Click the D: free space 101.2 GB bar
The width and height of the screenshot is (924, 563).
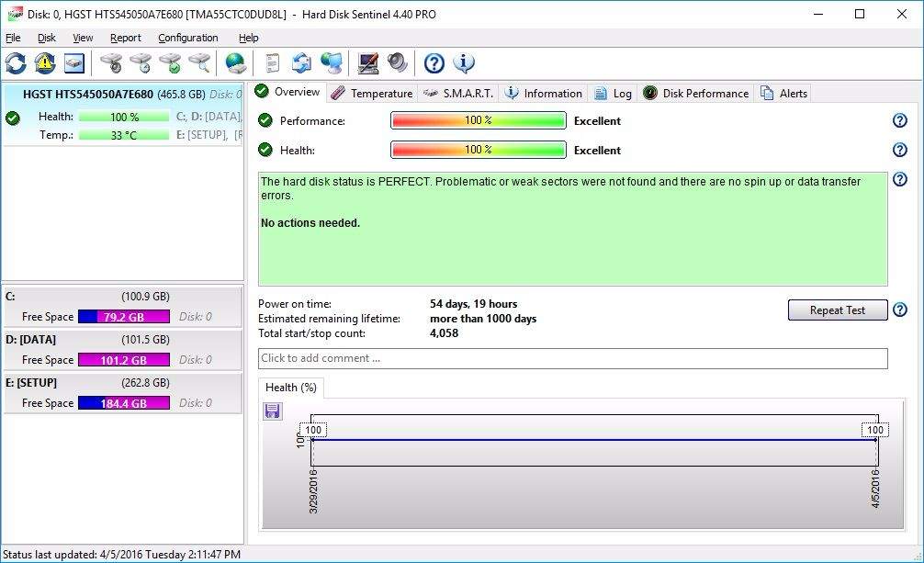pyautogui.click(x=124, y=360)
